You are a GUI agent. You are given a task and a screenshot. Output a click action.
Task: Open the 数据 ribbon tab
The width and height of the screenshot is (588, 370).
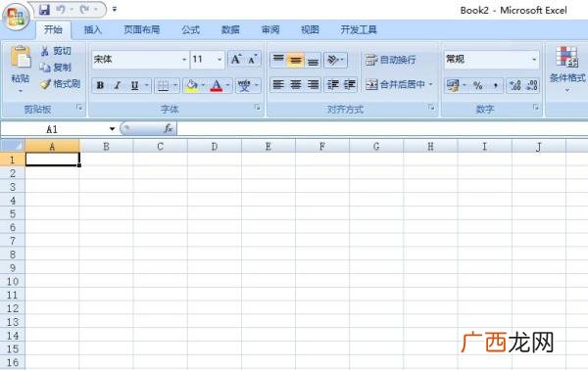(230, 29)
